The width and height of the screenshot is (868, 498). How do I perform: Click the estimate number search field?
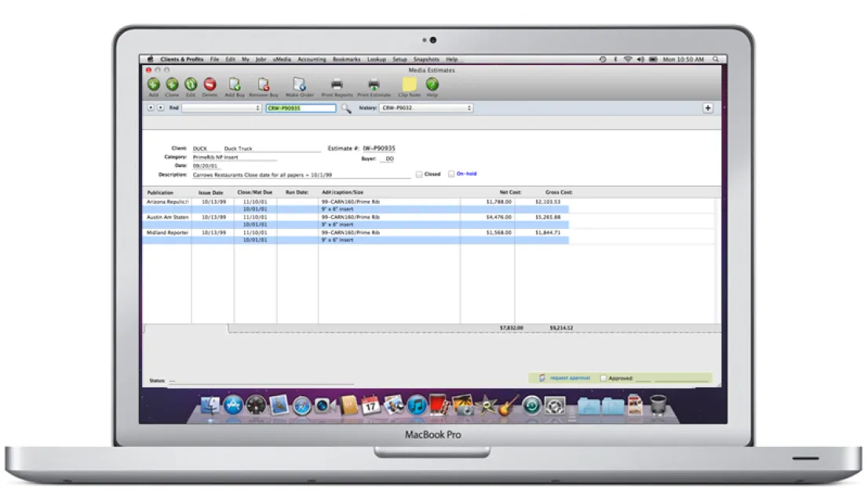pyautogui.click(x=301, y=108)
